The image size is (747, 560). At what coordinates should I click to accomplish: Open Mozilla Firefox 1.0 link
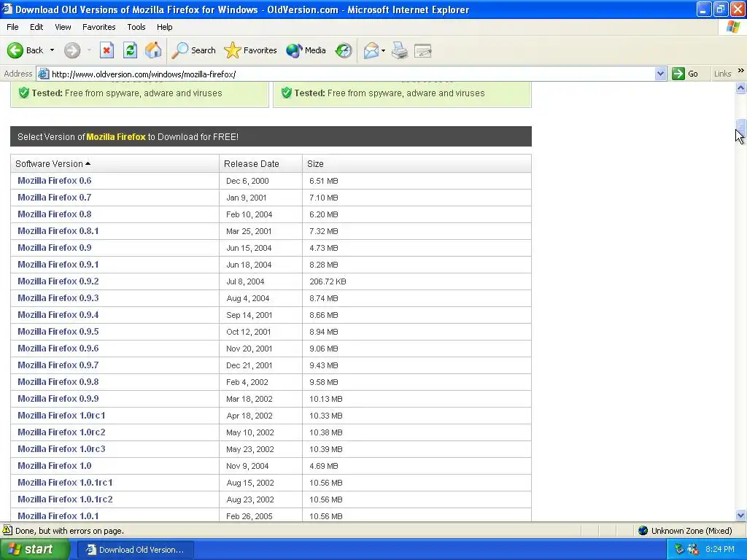click(x=54, y=466)
